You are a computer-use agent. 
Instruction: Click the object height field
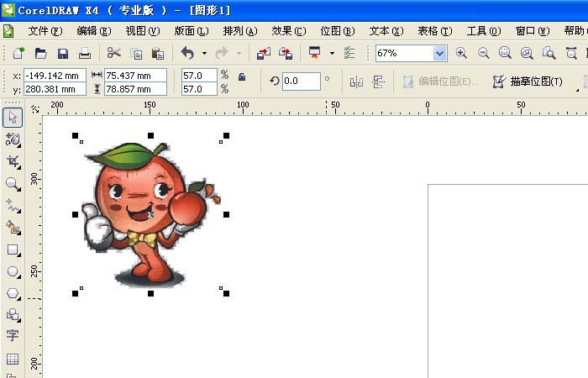click(135, 89)
